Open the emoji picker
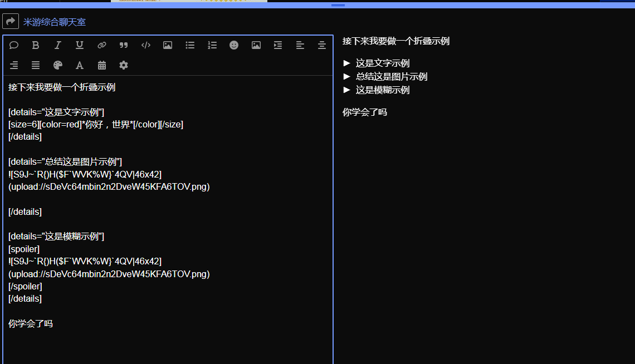This screenshot has width=635, height=364. tap(233, 45)
